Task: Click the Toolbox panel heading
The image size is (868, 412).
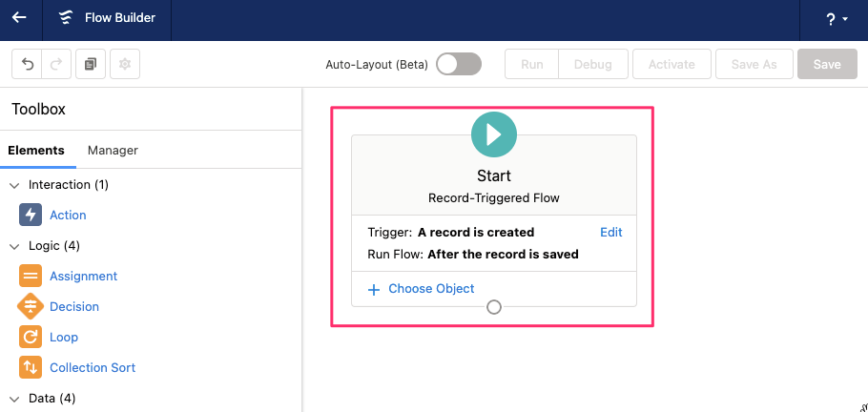Action: click(39, 109)
